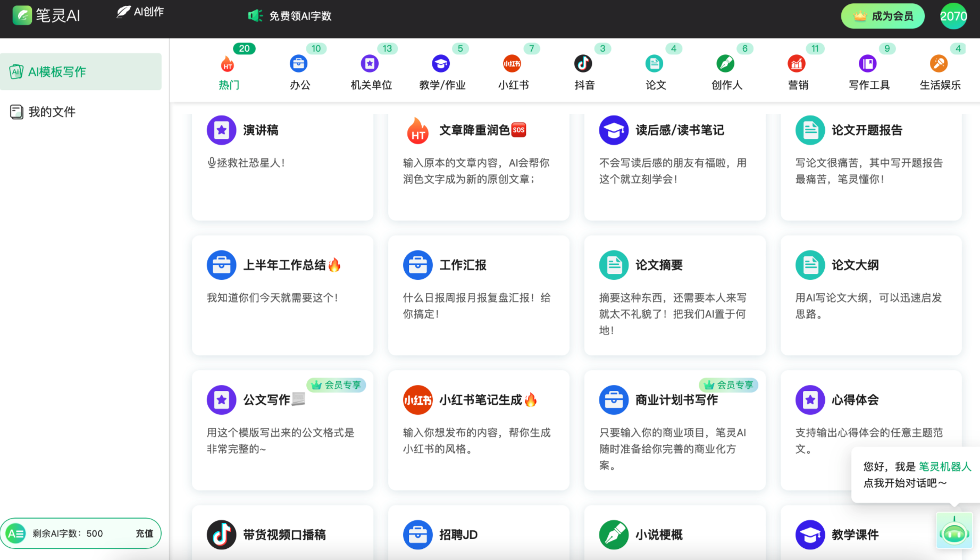The height and width of the screenshot is (560, 980).
Task: Click the 公文写作 purple star icon
Action: tap(222, 400)
